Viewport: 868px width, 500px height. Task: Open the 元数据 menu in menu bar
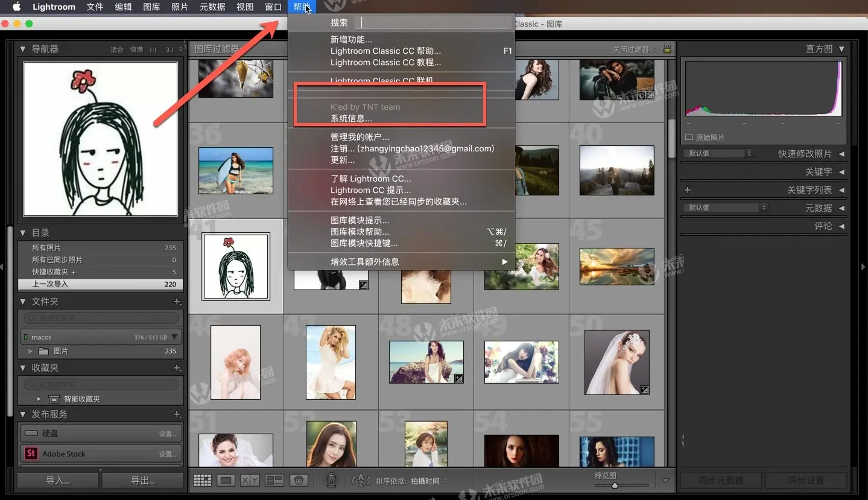[x=212, y=7]
